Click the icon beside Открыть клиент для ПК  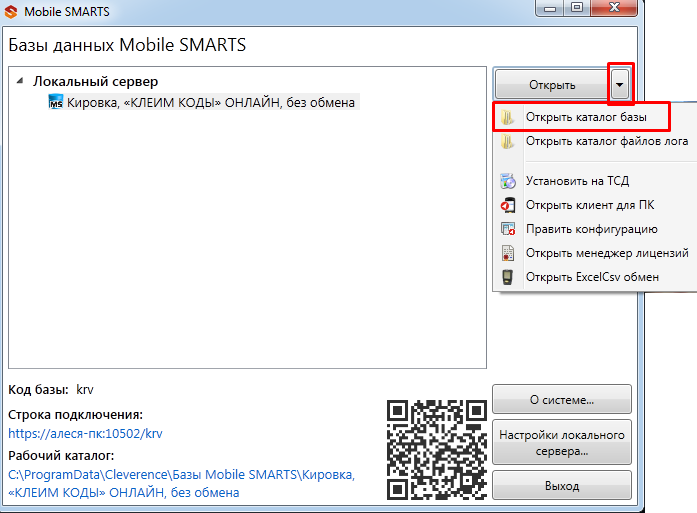pyautogui.click(x=508, y=205)
